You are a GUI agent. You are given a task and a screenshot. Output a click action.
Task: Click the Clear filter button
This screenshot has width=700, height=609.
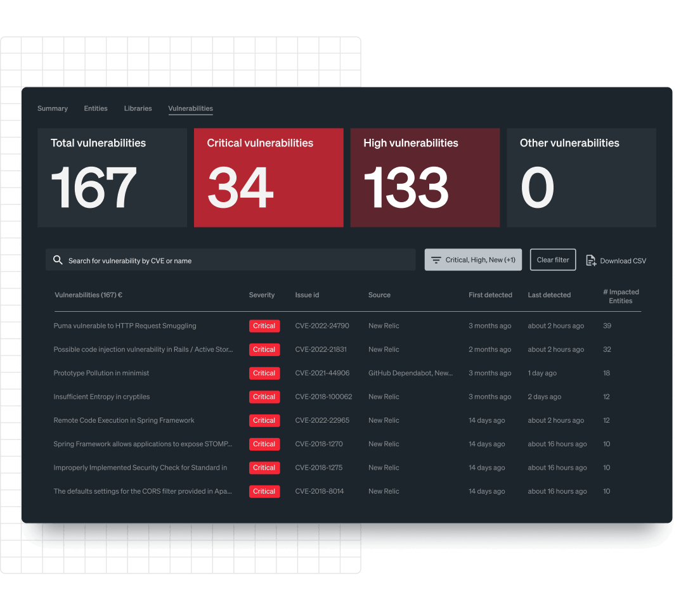553,260
